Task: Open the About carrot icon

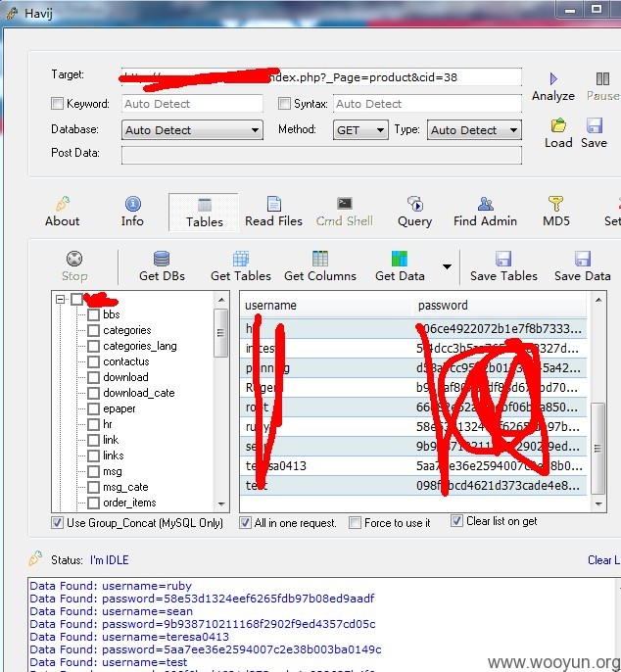Action: 63,204
